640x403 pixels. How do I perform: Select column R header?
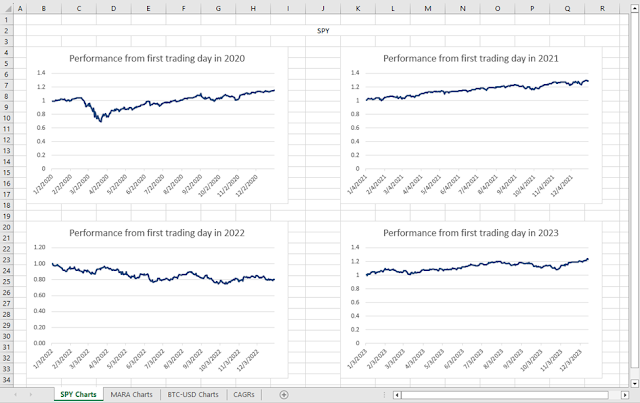coord(602,8)
